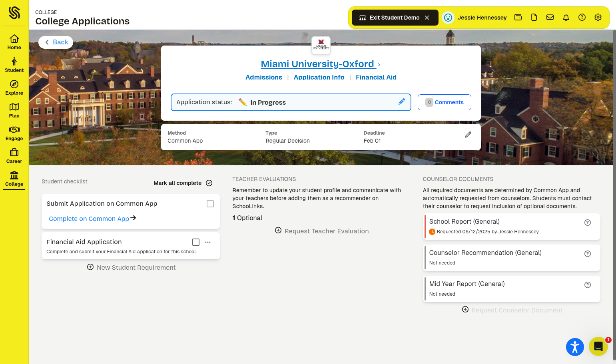Open help for Mid Year Report (General)

(588, 285)
